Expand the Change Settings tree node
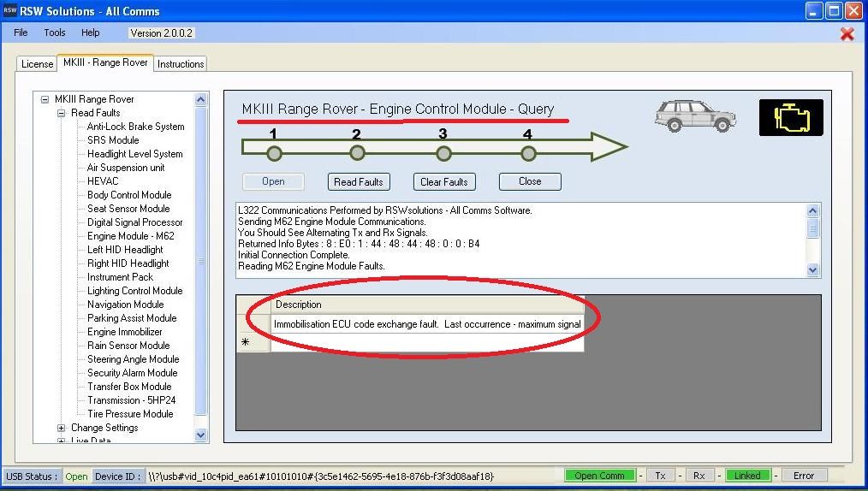The width and height of the screenshot is (868, 491). (x=62, y=428)
